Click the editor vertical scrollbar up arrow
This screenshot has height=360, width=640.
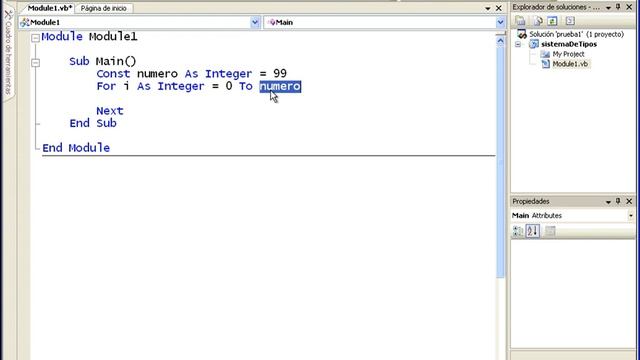(x=500, y=40)
